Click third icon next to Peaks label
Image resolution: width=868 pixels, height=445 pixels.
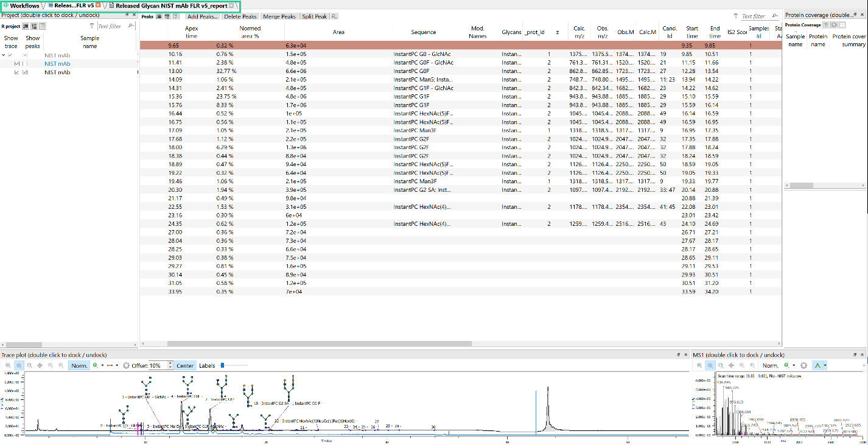(x=176, y=16)
